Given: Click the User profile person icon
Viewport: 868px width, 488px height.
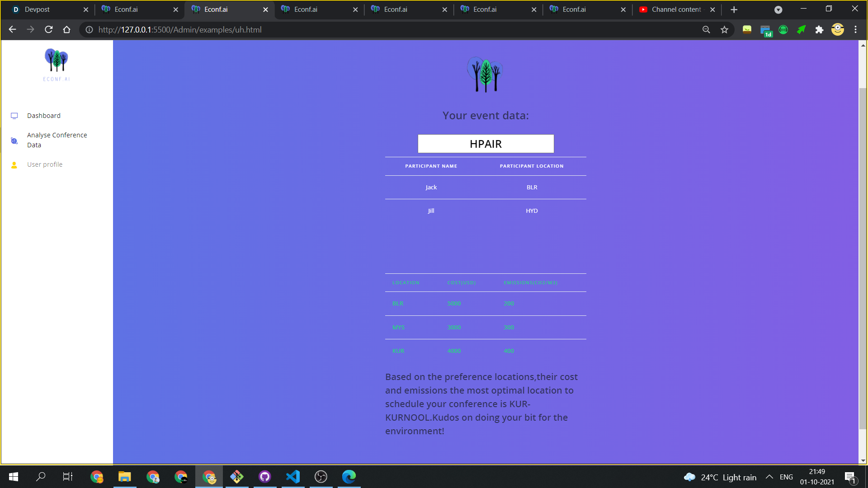Looking at the screenshot, I should (x=14, y=165).
